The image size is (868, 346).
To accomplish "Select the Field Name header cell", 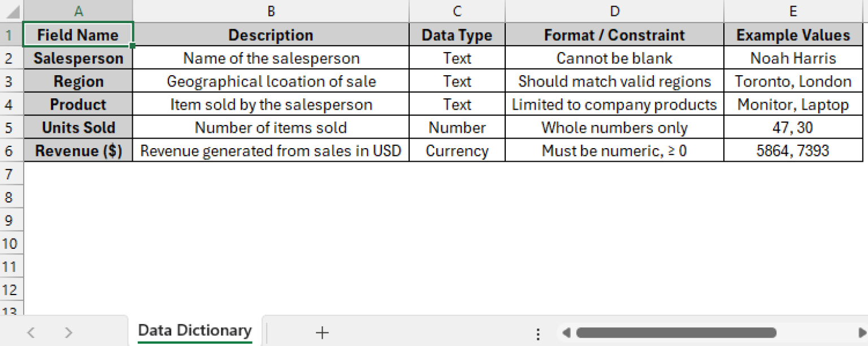I will click(x=78, y=34).
